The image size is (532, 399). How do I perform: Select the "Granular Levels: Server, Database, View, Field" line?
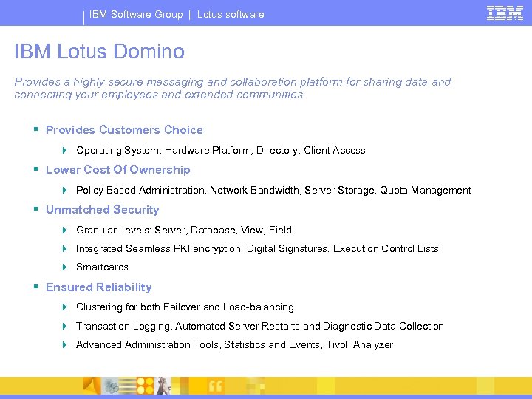click(185, 230)
